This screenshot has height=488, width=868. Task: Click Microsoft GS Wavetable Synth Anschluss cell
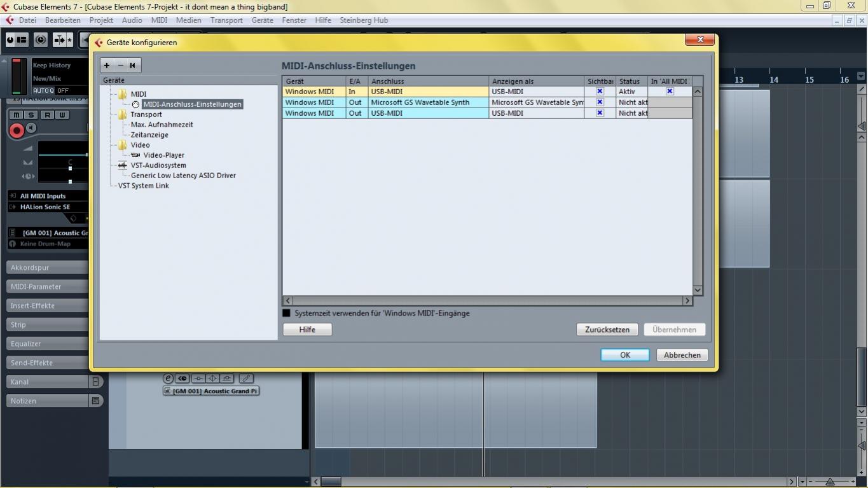point(429,102)
